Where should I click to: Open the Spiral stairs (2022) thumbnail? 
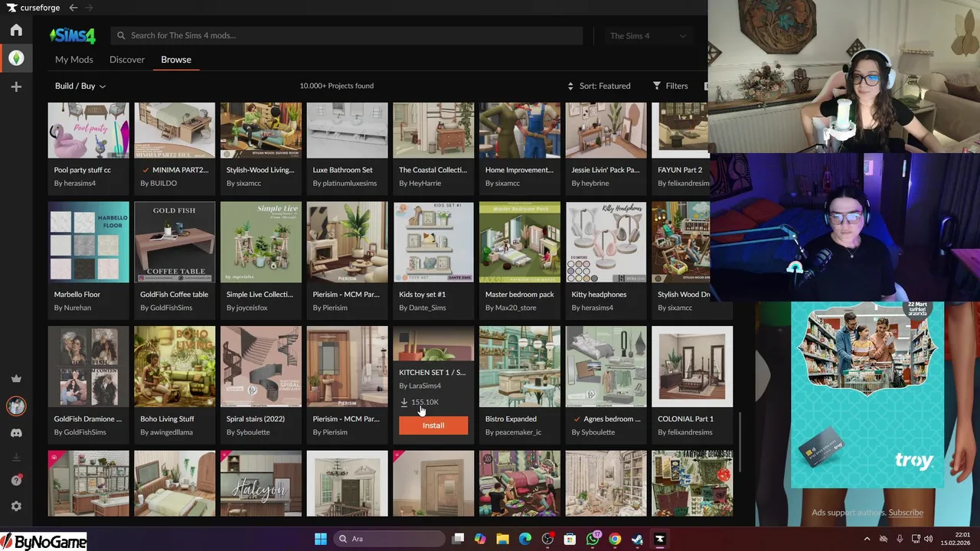(x=261, y=367)
